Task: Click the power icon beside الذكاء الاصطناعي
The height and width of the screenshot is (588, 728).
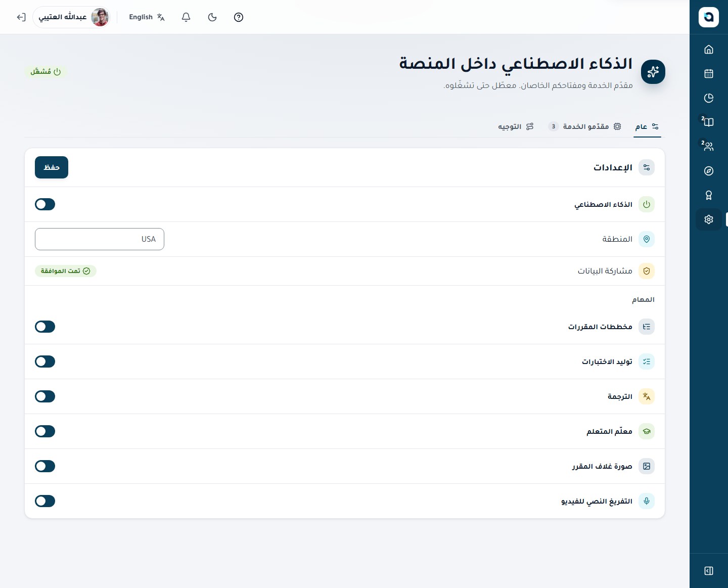Action: point(647,204)
